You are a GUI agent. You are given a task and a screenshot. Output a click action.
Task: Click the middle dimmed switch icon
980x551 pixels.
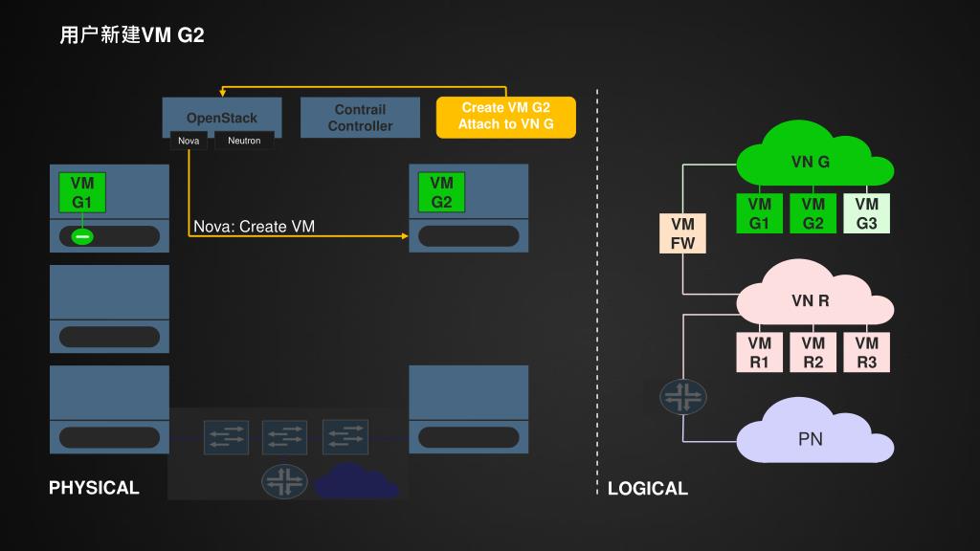pyautogui.click(x=284, y=437)
